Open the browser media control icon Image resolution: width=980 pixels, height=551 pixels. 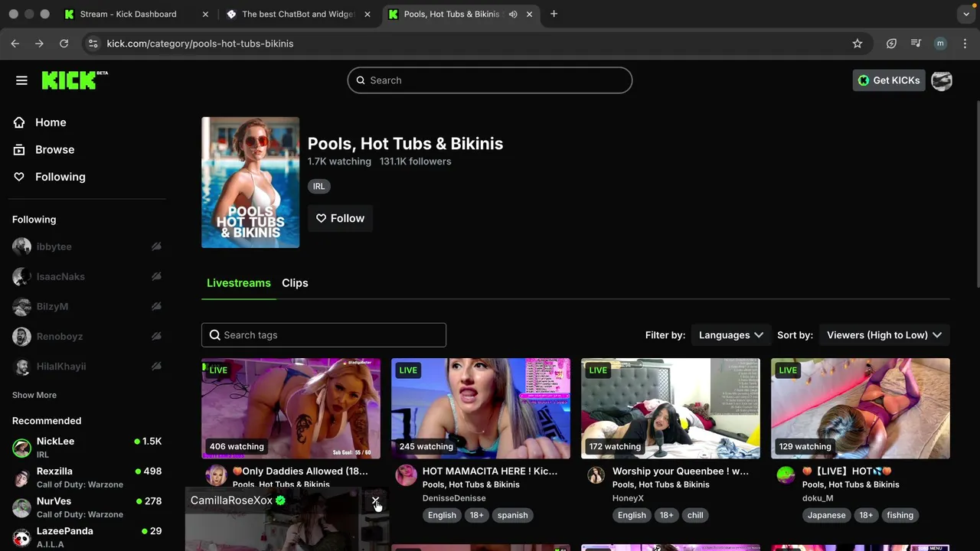(916, 44)
